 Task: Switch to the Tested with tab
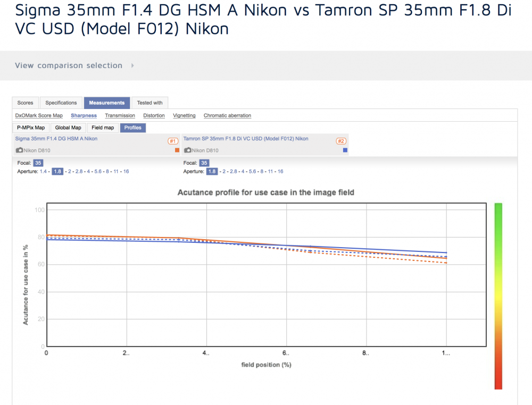pos(149,103)
